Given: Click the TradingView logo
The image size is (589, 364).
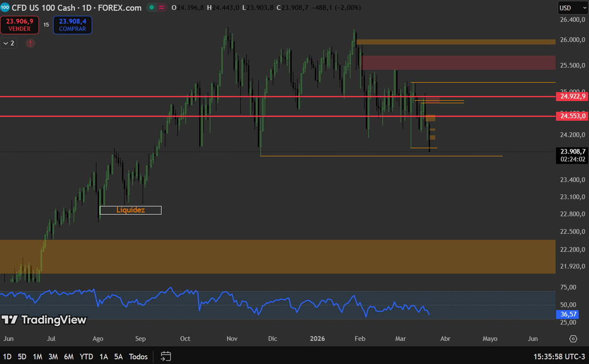Looking at the screenshot, I should (x=44, y=320).
